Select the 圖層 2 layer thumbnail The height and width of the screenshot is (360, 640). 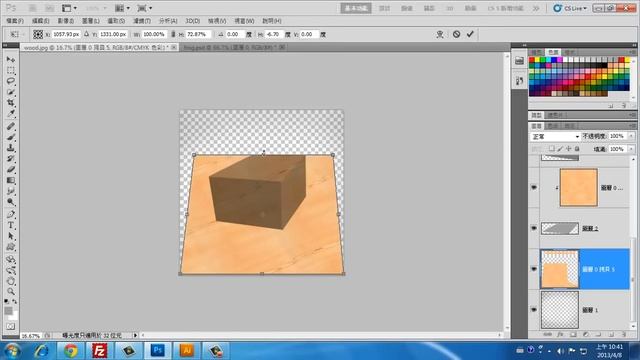560,228
